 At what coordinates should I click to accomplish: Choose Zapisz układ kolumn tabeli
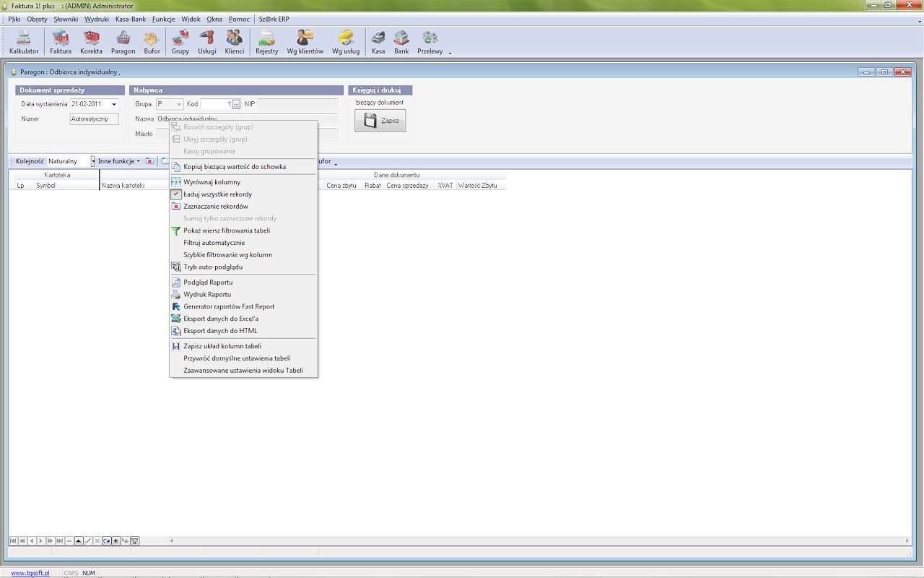pyautogui.click(x=243, y=346)
